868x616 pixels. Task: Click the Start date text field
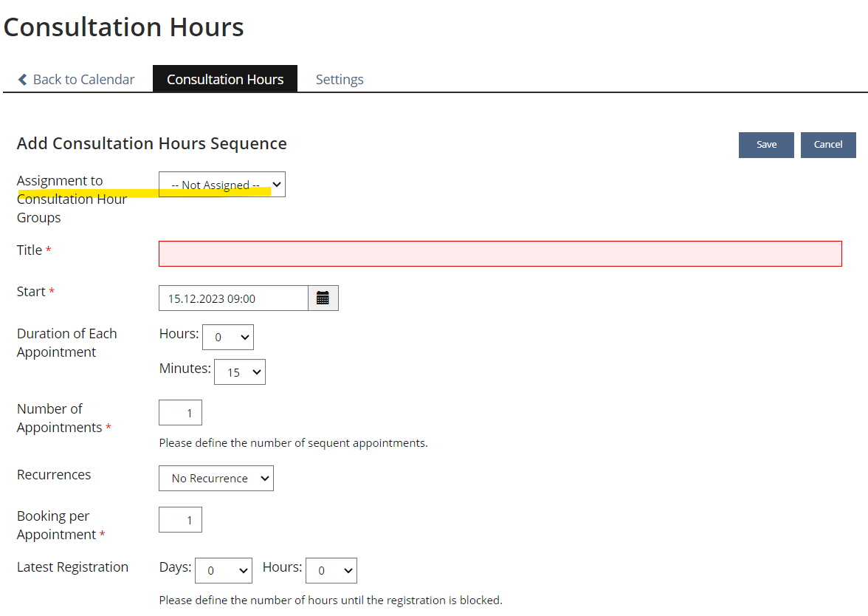233,298
